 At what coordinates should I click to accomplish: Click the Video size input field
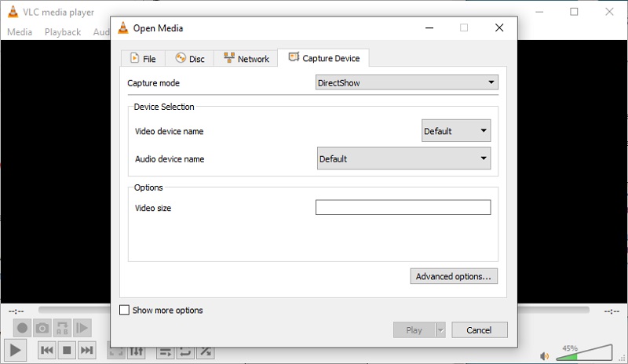pyautogui.click(x=403, y=208)
